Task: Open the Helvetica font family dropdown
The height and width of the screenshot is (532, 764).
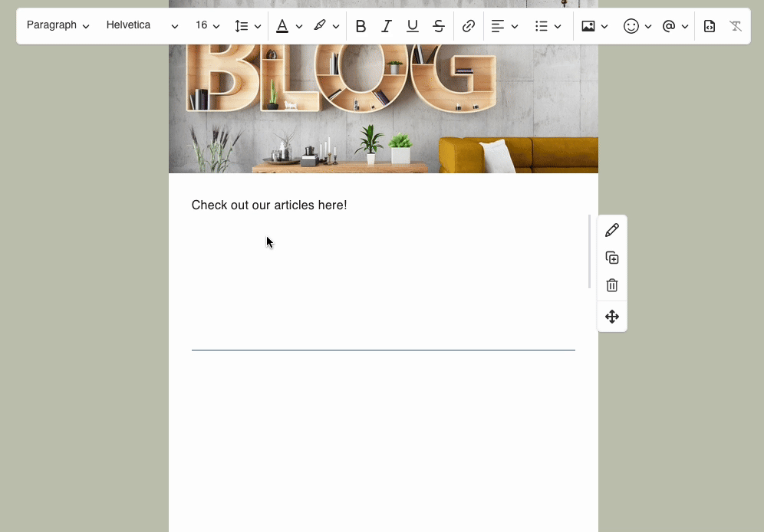Action: 142,25
